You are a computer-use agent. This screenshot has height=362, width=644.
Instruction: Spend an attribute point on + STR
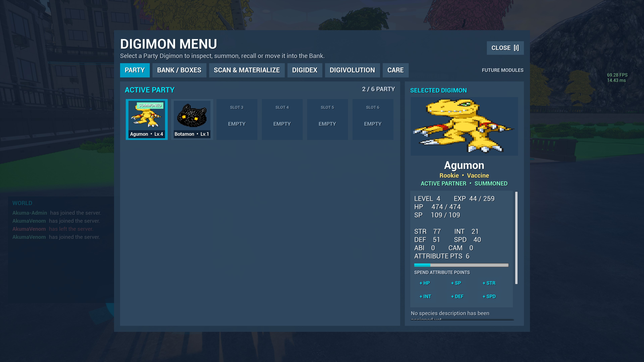click(x=489, y=283)
